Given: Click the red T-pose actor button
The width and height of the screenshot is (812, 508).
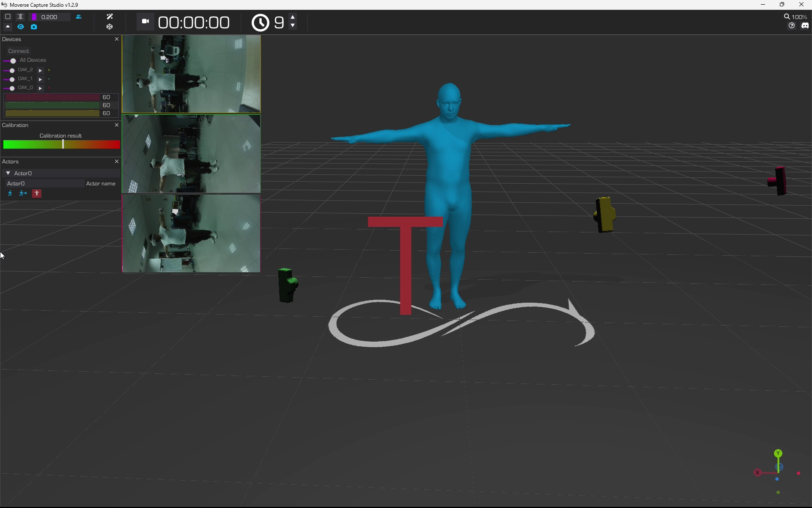Looking at the screenshot, I should (37, 193).
